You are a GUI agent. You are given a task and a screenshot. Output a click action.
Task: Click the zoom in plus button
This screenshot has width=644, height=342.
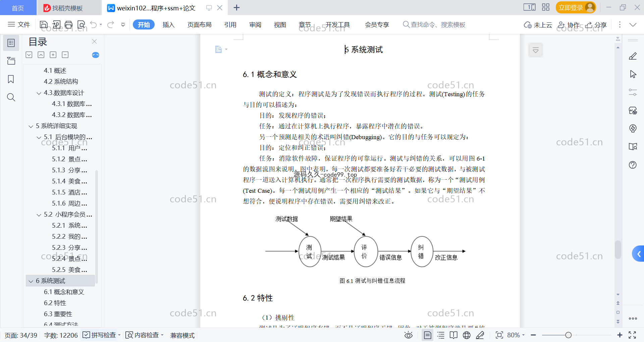(x=620, y=335)
